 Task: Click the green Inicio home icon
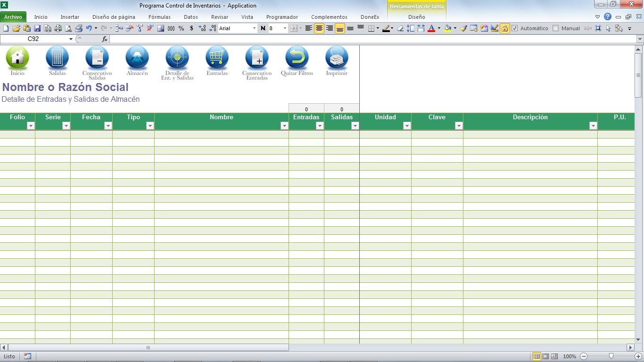click(17, 58)
